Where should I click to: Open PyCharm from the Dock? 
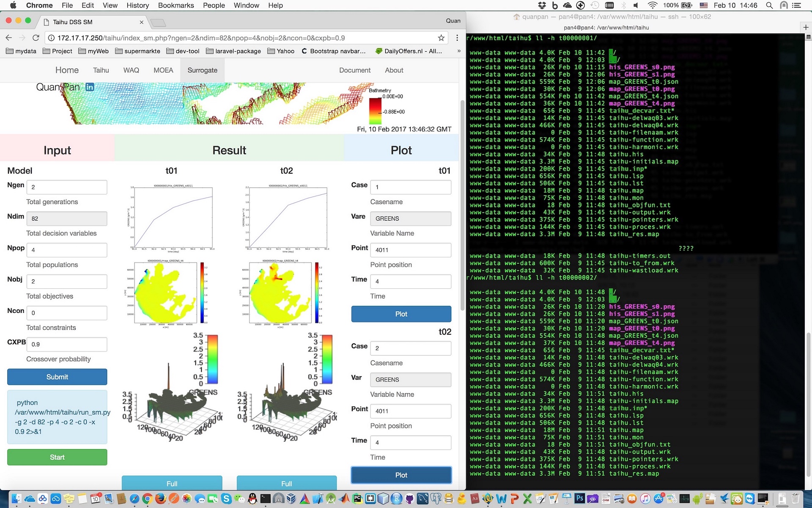pyautogui.click(x=357, y=499)
